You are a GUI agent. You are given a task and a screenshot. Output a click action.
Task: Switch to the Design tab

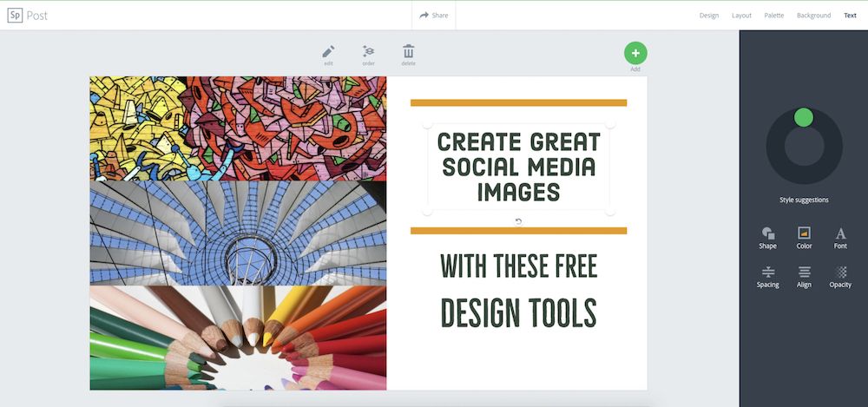709,16
